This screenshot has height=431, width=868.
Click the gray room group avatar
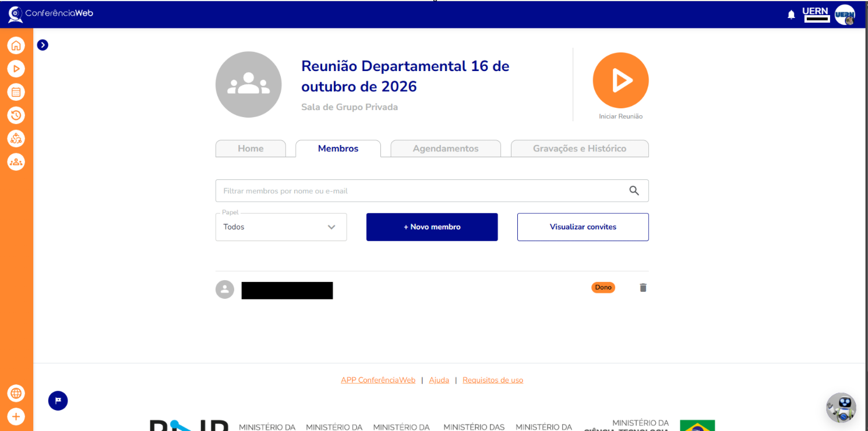coord(249,84)
